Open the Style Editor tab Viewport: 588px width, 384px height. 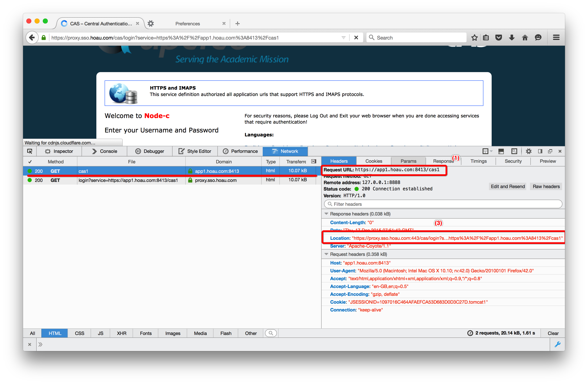pos(195,151)
